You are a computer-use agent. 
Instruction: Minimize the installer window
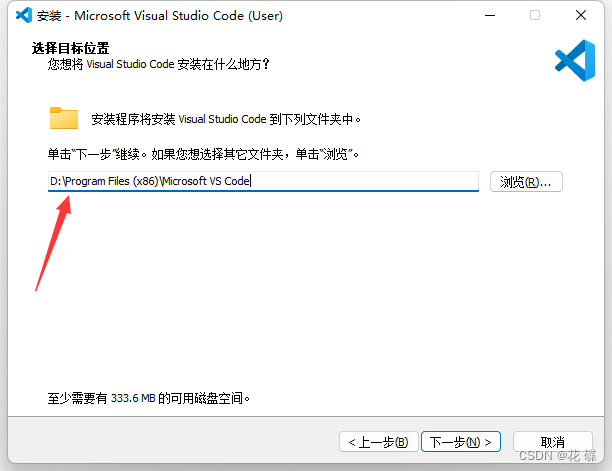490,16
